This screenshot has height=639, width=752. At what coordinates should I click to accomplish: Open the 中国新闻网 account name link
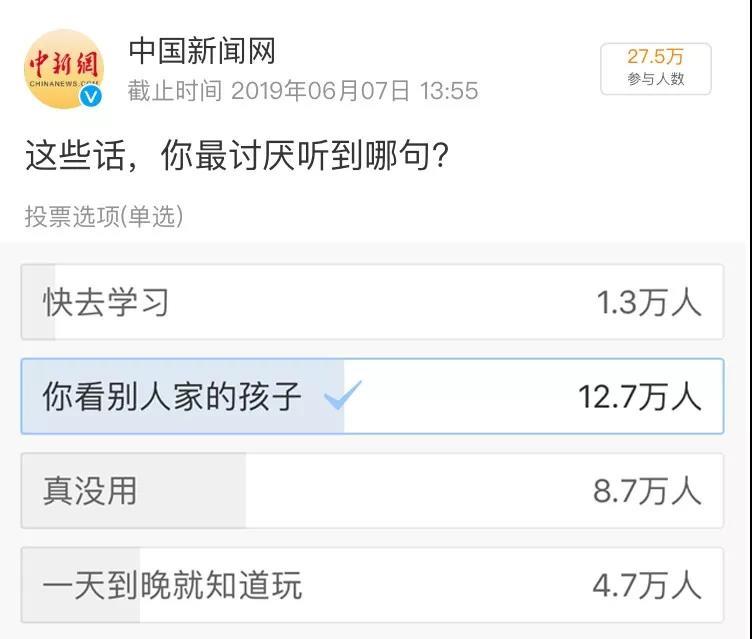(202, 51)
